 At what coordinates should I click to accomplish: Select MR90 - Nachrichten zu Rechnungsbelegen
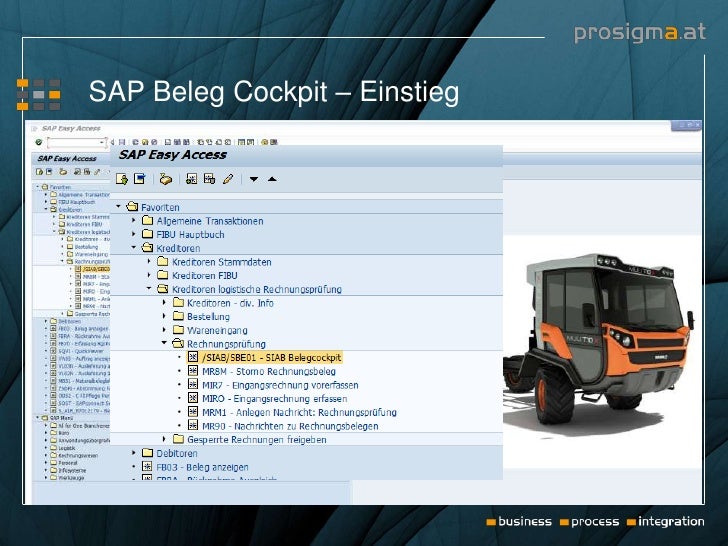click(290, 426)
